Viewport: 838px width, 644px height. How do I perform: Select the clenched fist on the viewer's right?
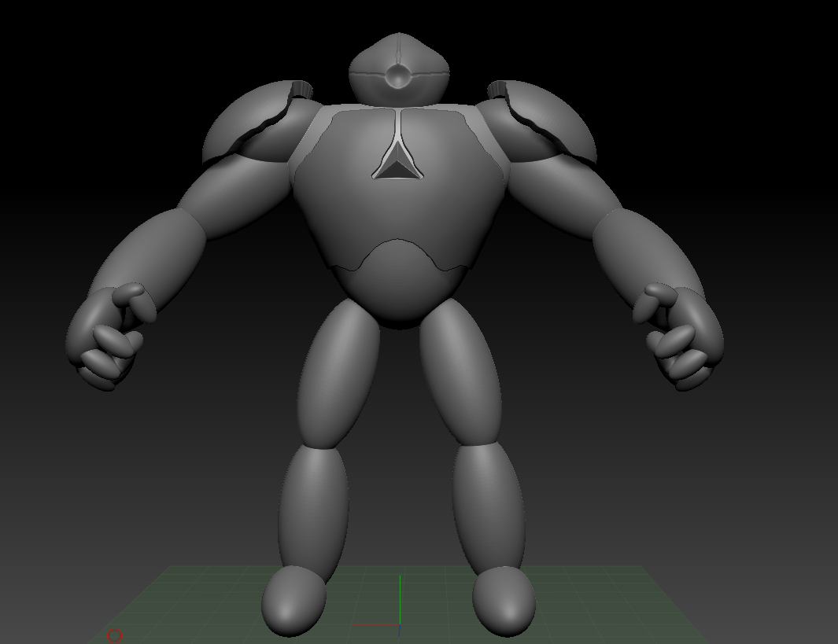678,337
